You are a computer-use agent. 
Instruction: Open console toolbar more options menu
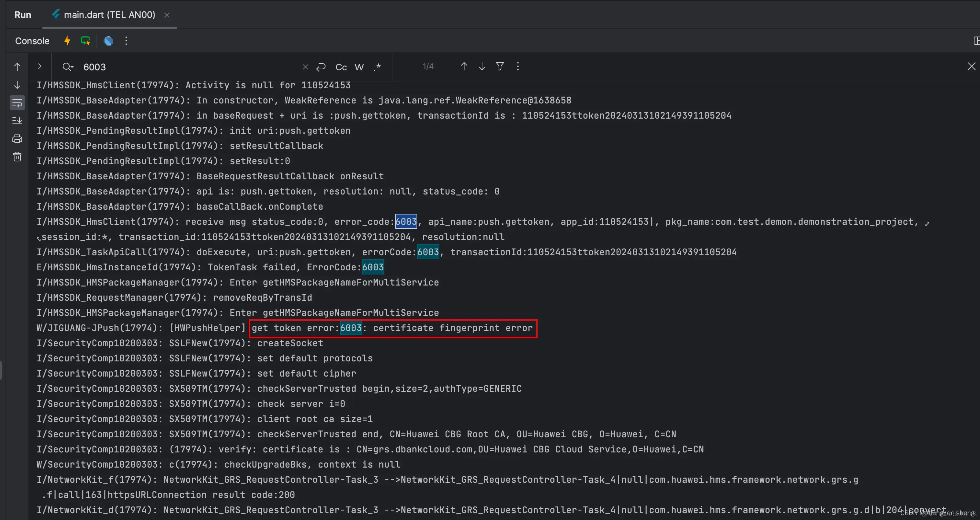[126, 41]
